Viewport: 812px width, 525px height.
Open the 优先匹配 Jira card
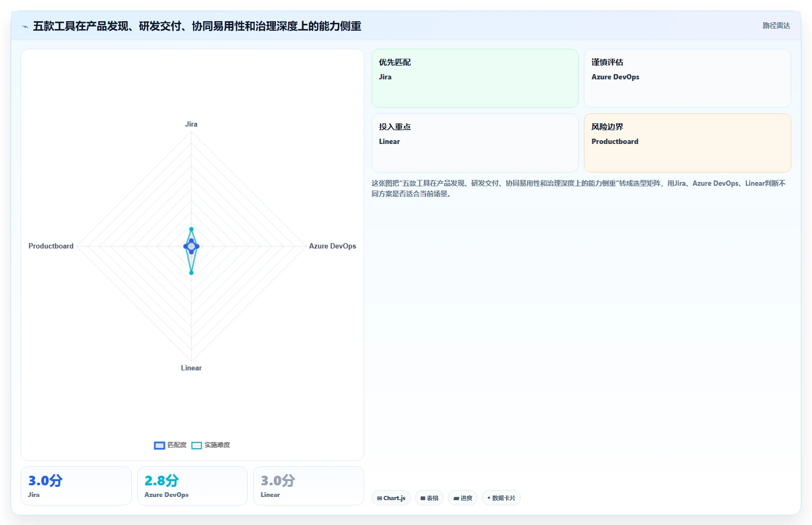tap(475, 78)
